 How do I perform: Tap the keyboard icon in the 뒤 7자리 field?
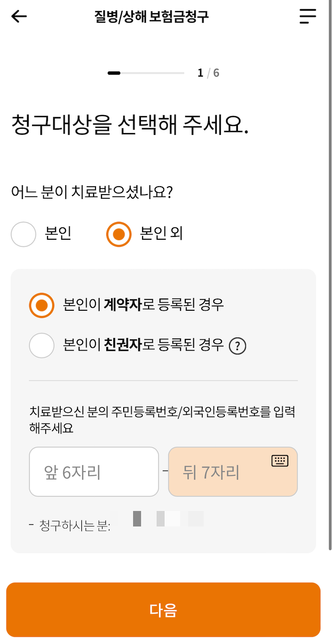280,460
